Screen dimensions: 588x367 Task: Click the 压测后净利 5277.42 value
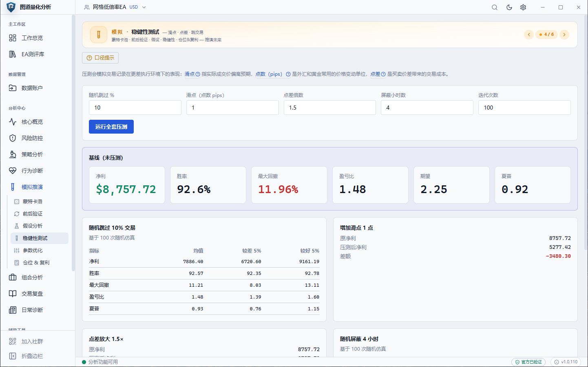point(560,247)
